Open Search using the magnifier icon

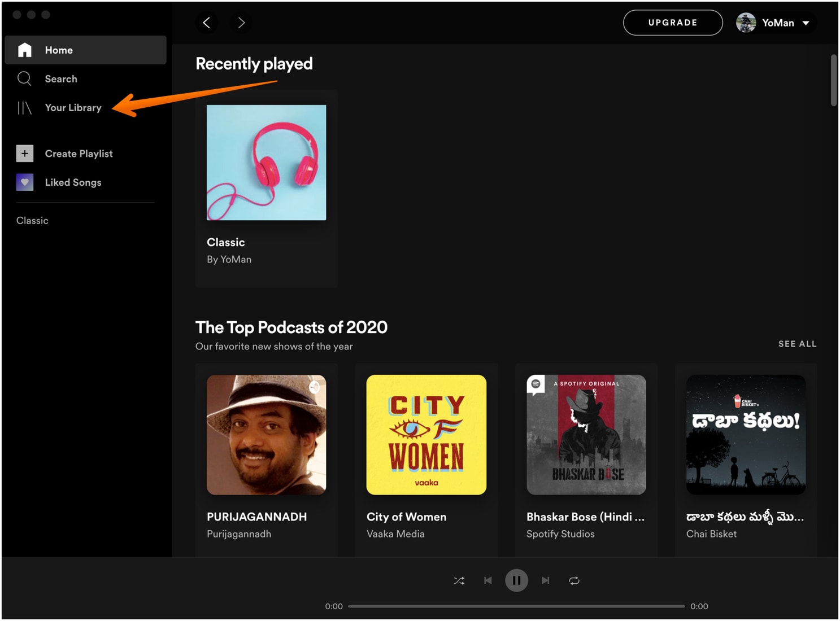tap(25, 78)
